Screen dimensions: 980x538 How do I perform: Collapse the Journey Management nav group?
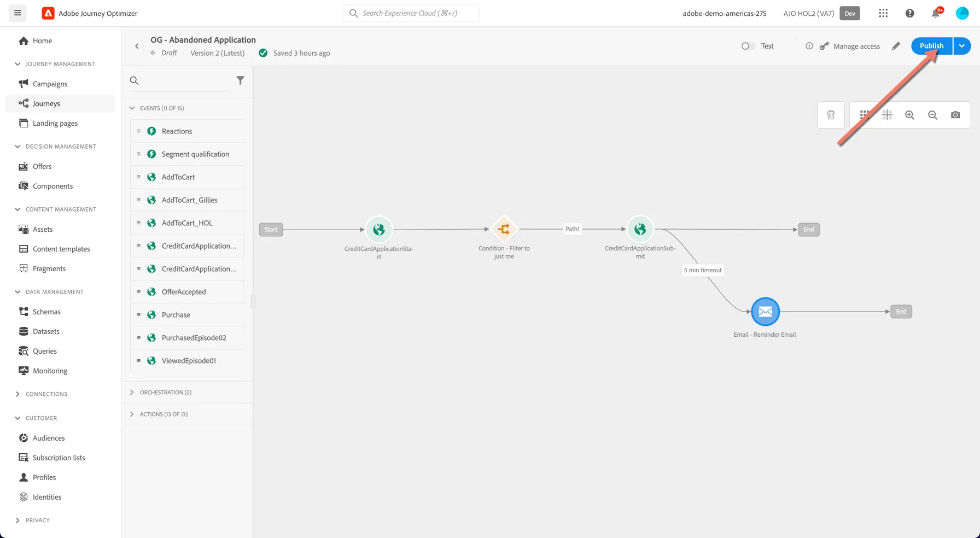[17, 64]
